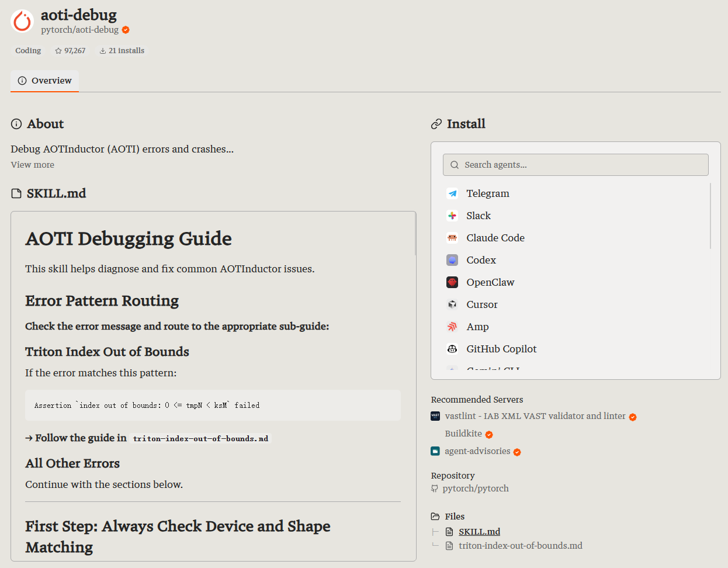The image size is (728, 568).
Task: Click the document icon next to SKILL.md file
Action: (x=449, y=532)
